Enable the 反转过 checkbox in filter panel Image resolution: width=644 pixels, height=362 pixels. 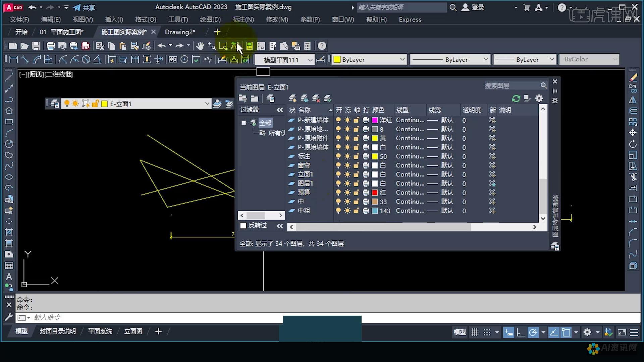[243, 225]
